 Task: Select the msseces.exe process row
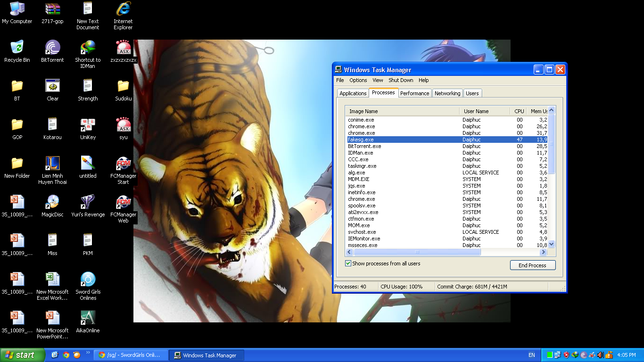click(x=446, y=245)
